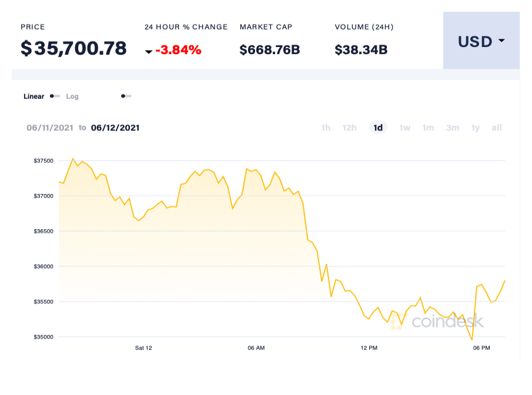Show all-time price history
Viewport: 532px width, 395px height.
497,128
